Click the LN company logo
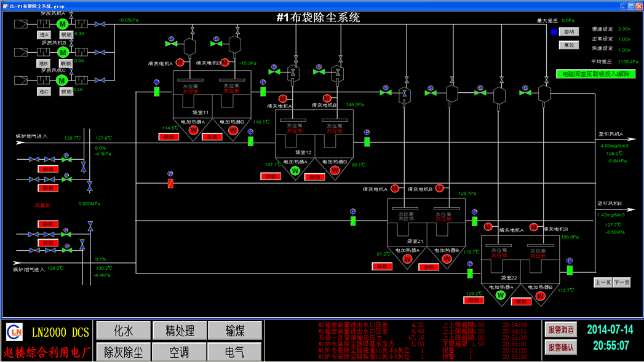Image resolution: width=644 pixels, height=362 pixels. (14, 332)
